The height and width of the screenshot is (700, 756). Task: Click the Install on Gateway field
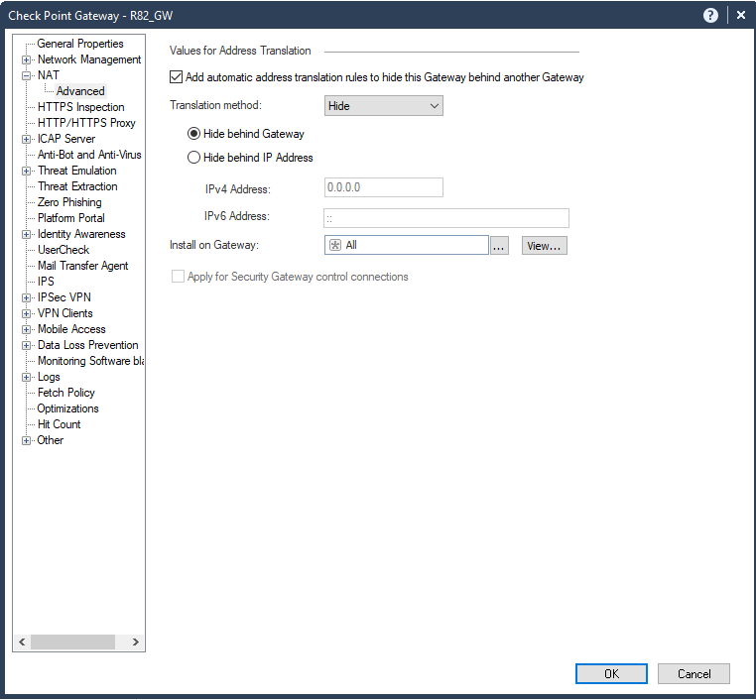(407, 245)
